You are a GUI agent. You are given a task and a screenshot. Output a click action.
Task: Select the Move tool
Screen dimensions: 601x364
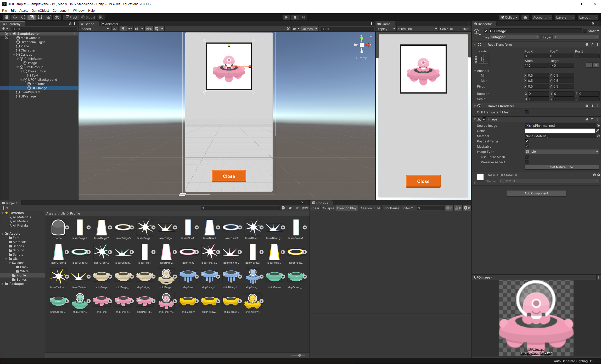15,17
